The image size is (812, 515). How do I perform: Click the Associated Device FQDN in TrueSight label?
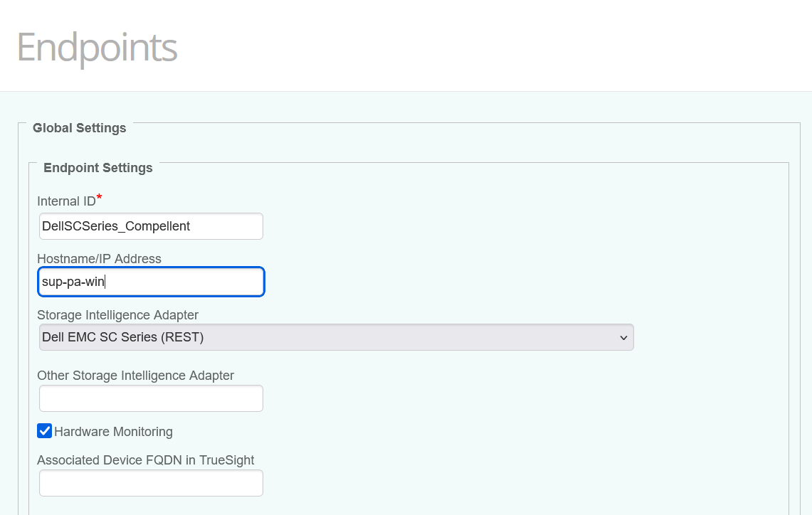click(145, 460)
